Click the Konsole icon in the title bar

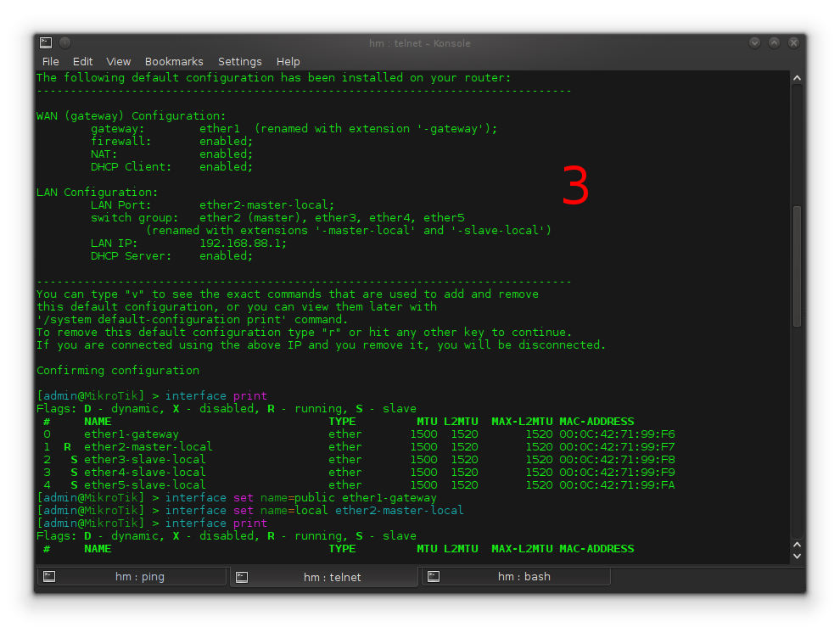[x=45, y=42]
